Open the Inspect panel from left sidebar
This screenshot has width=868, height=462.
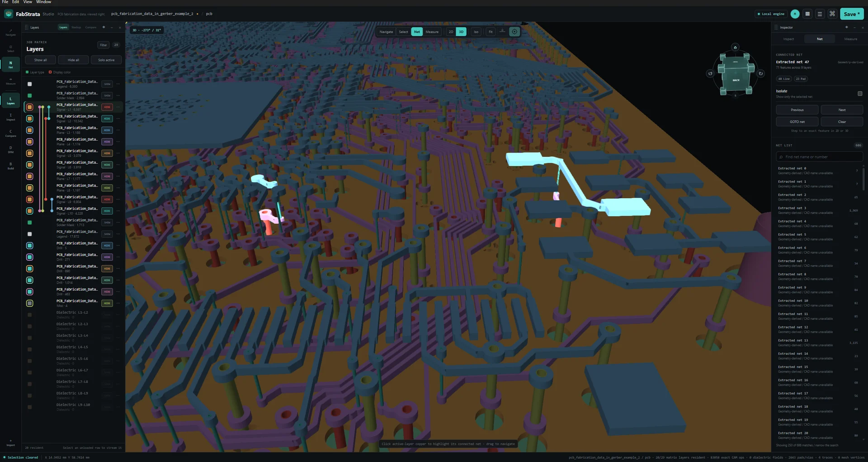(10, 117)
